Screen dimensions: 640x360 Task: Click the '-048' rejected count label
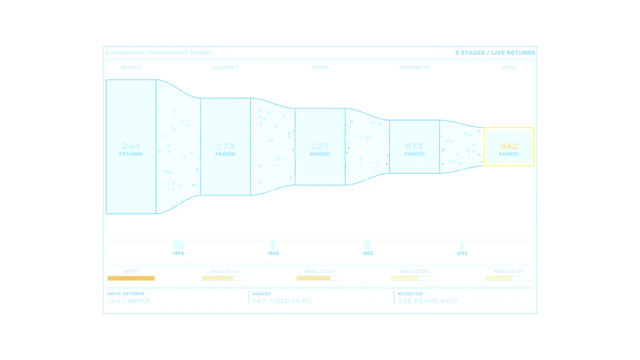click(273, 253)
